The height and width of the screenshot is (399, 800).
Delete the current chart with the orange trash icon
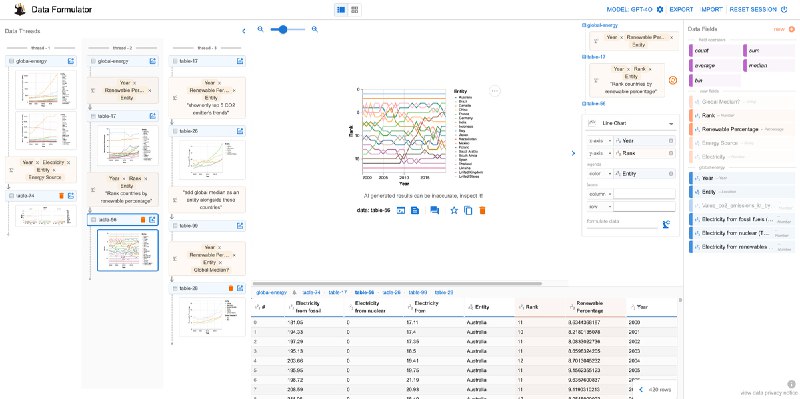(x=482, y=210)
